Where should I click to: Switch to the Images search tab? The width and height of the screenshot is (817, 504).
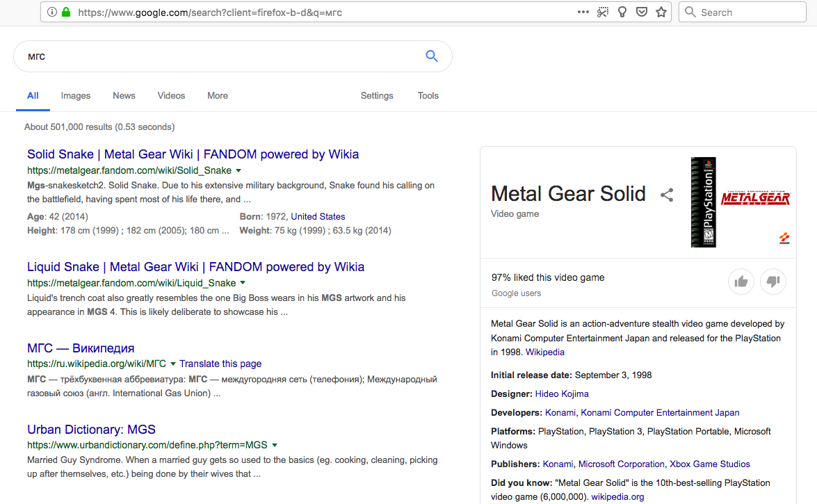[x=76, y=95]
